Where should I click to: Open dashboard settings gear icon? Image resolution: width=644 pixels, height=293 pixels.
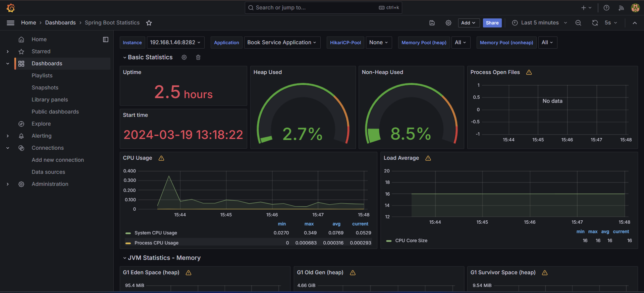[x=448, y=23]
